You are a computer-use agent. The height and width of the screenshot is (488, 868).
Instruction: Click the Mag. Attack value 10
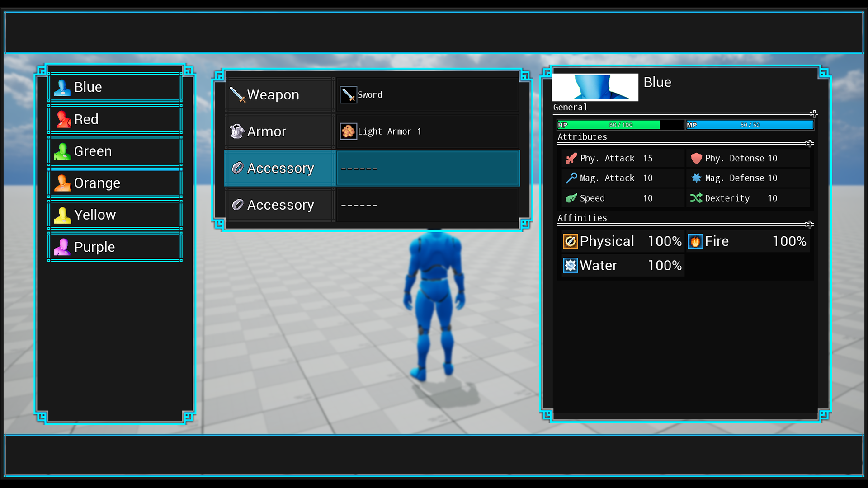point(648,178)
